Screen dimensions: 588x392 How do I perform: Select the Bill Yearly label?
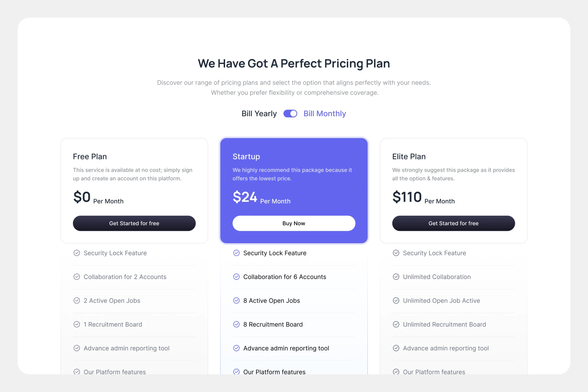pyautogui.click(x=259, y=113)
